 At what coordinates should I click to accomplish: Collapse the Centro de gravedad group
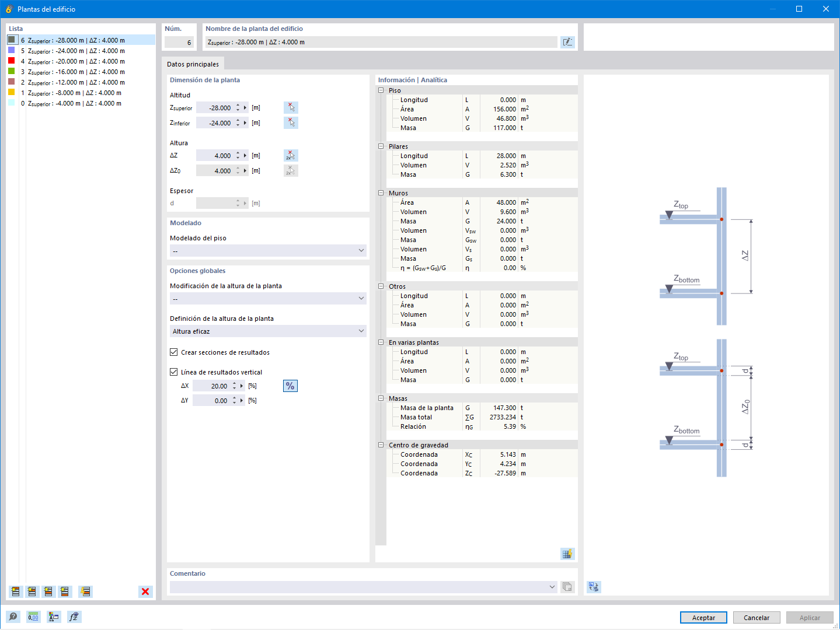381,445
